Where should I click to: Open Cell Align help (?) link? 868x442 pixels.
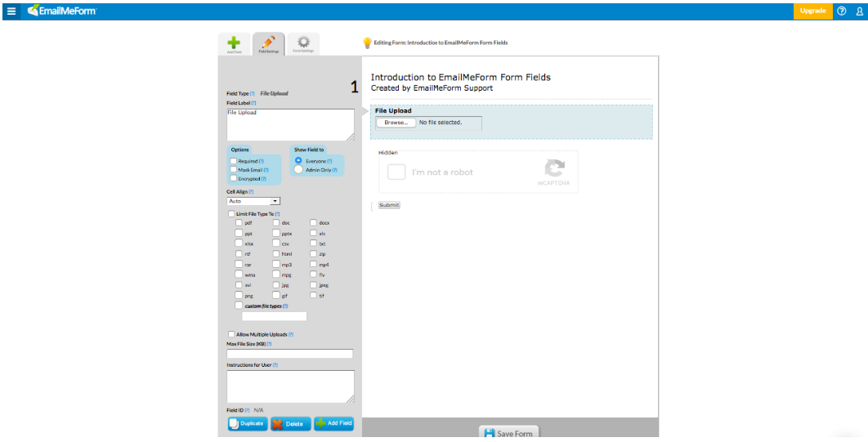(x=251, y=191)
